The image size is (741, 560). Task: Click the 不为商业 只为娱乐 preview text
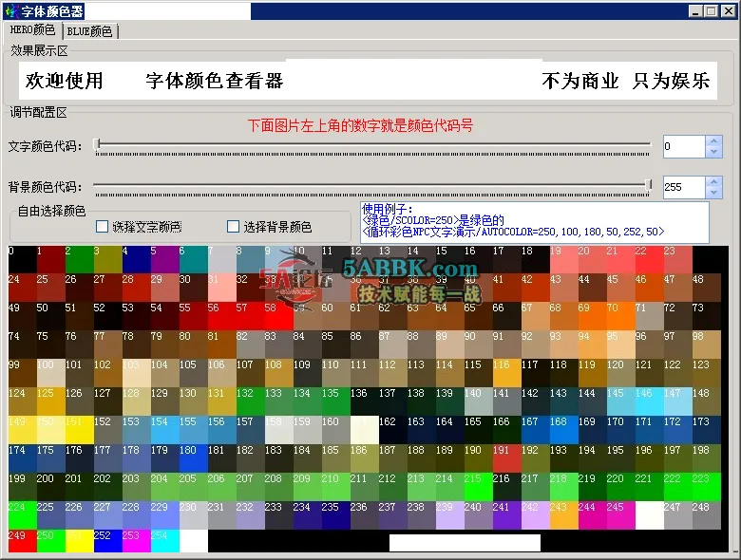[x=626, y=81]
